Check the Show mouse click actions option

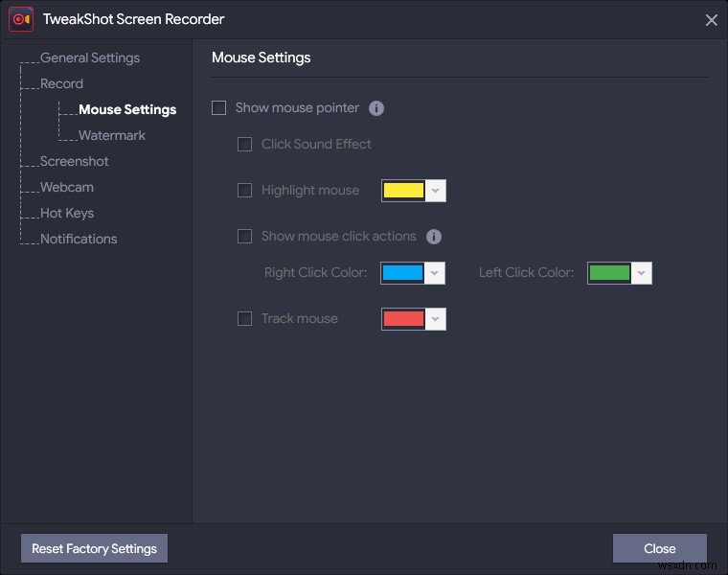245,237
